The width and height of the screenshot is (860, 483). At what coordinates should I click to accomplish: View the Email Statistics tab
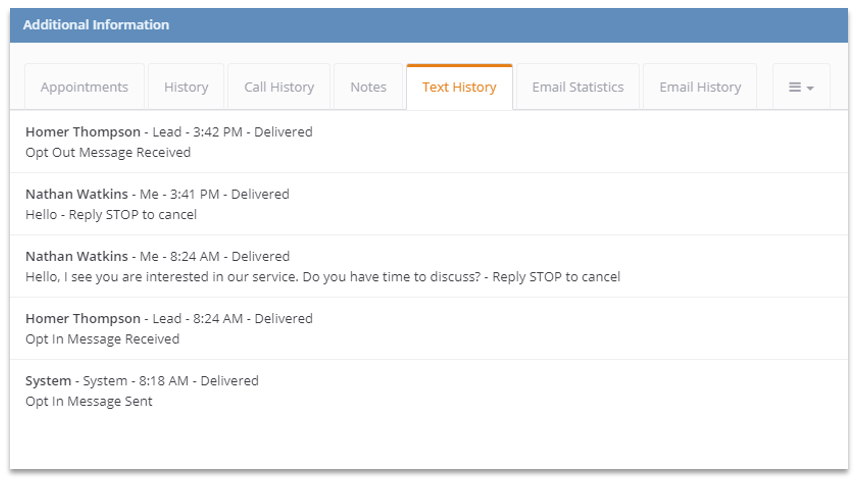click(x=578, y=87)
